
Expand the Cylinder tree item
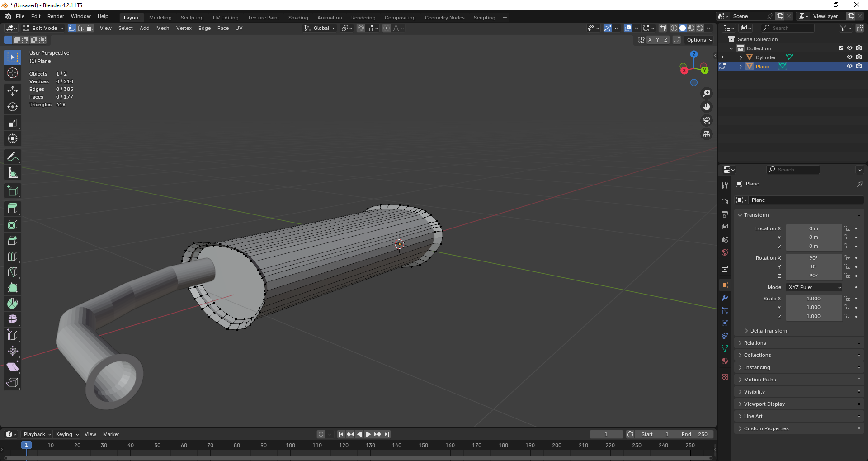(741, 57)
